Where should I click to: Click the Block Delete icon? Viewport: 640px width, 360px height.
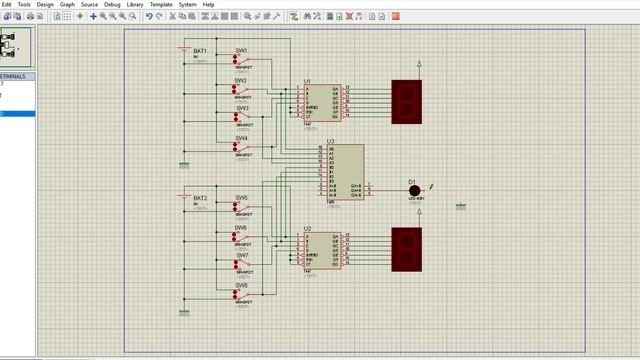[234, 16]
